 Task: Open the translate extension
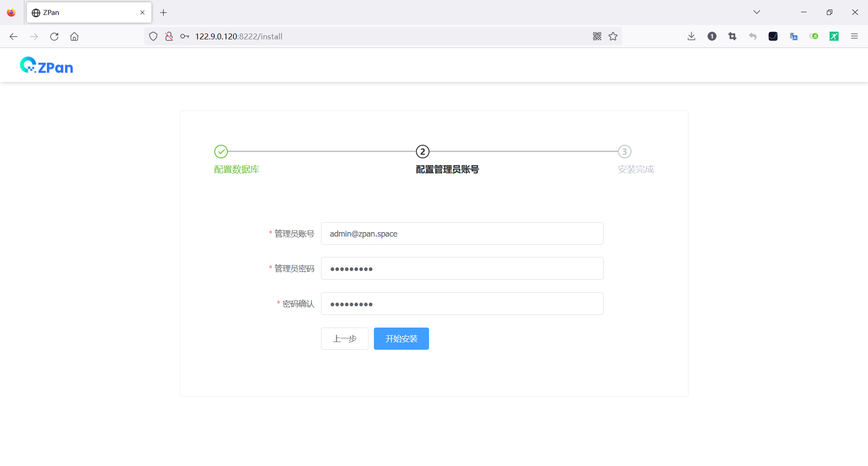794,36
